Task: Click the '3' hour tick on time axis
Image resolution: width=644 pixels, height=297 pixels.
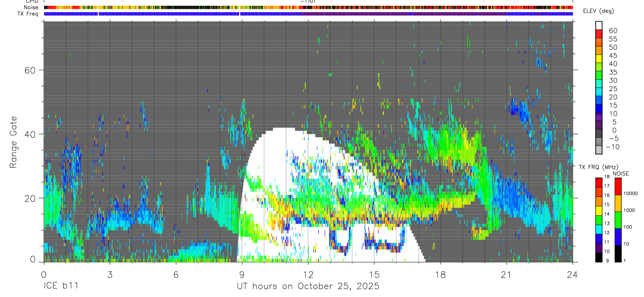Action: coord(110,274)
